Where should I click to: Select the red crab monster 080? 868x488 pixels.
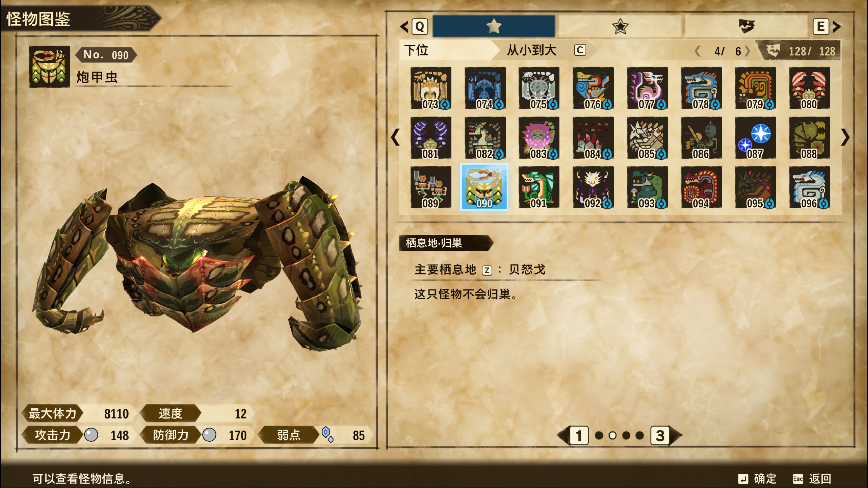pos(809,88)
